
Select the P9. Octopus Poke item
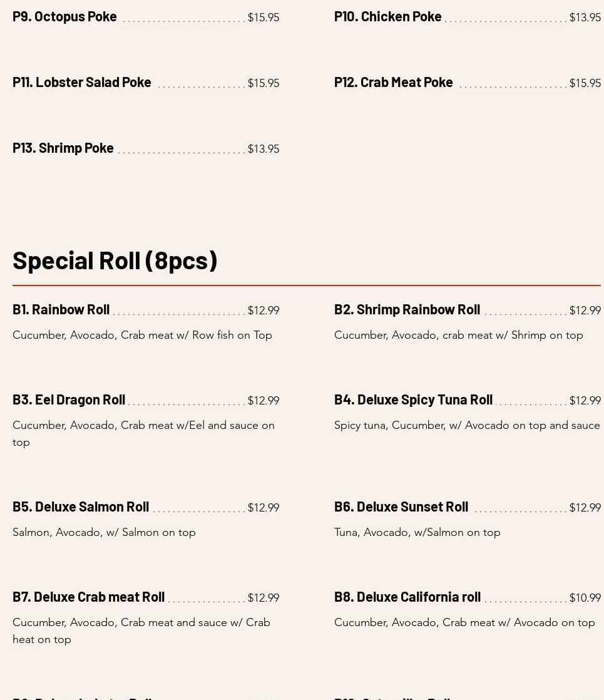click(x=64, y=16)
